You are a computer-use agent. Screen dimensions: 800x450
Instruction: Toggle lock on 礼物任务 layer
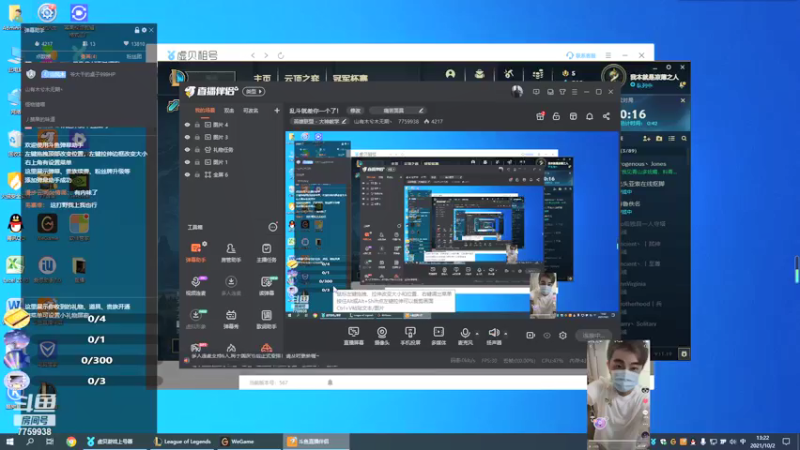tap(197, 149)
